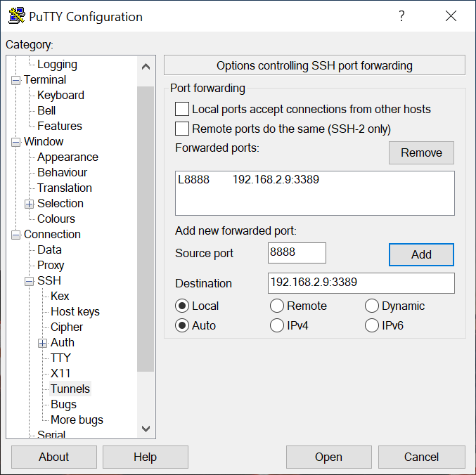Click the category tree scroll down arrow
This screenshot has height=475, width=476.
pyautogui.click(x=146, y=429)
